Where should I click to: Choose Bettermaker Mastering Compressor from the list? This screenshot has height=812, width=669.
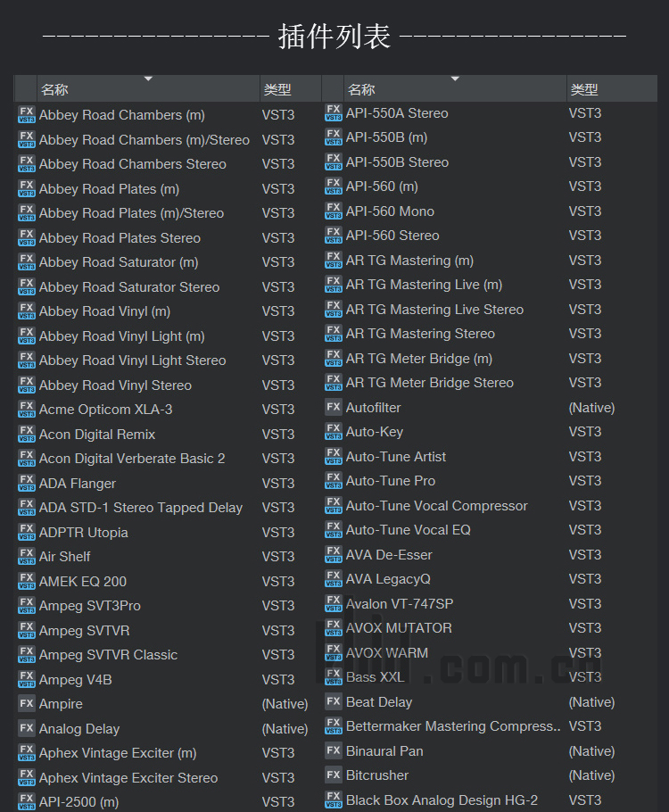tap(453, 726)
